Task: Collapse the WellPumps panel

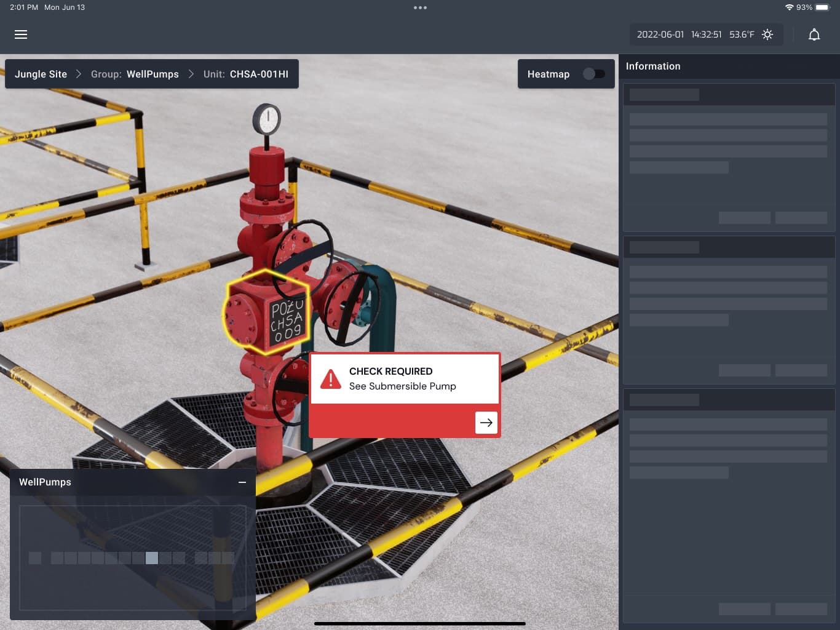Action: click(242, 482)
